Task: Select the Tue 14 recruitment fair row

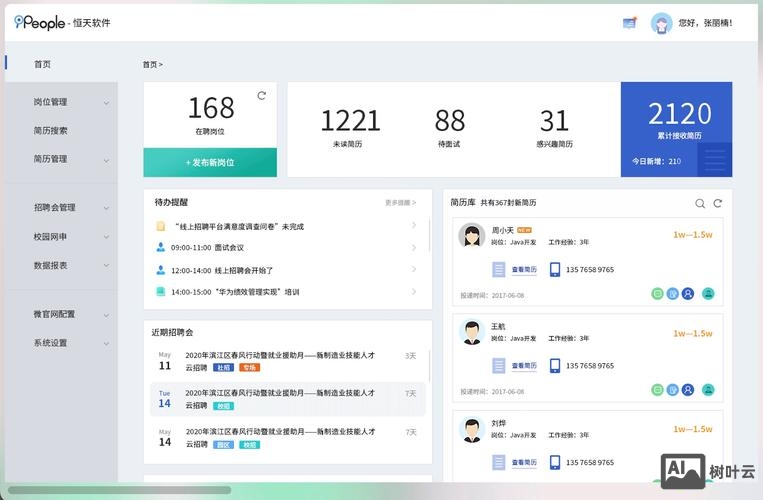Action: 288,399
